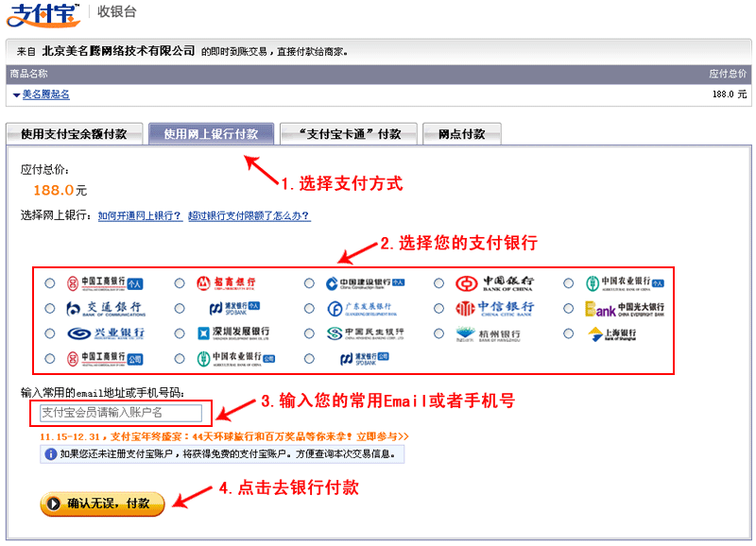Mark the 中国工商银行 公司 radio button
This screenshot has width=756, height=546.
pyautogui.click(x=50, y=359)
